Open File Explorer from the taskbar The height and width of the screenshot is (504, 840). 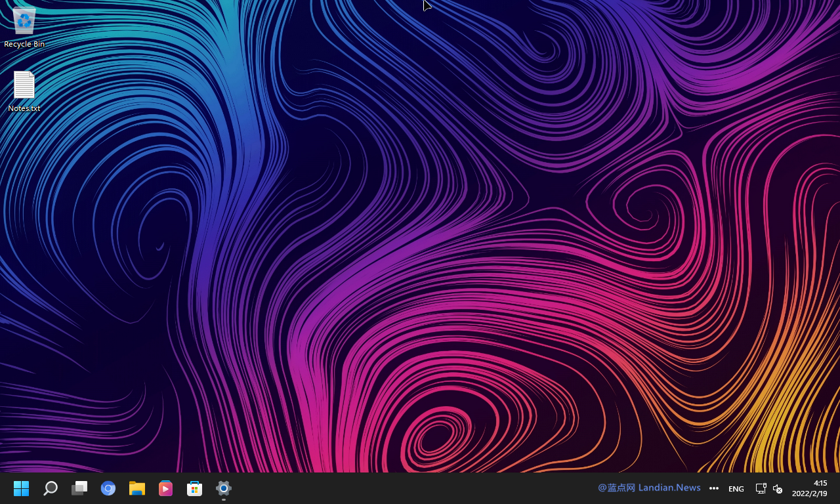tap(137, 488)
